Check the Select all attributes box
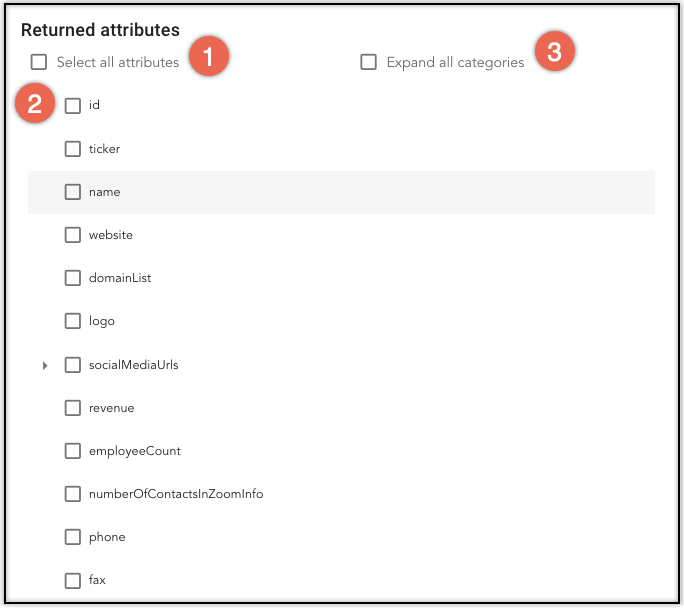This screenshot has width=684, height=608. [x=39, y=62]
